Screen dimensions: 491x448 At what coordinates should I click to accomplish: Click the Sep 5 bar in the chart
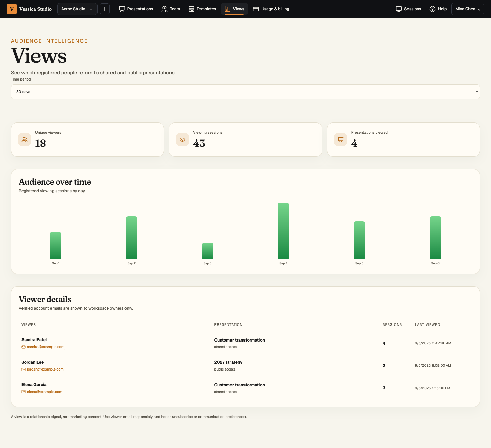(359, 240)
